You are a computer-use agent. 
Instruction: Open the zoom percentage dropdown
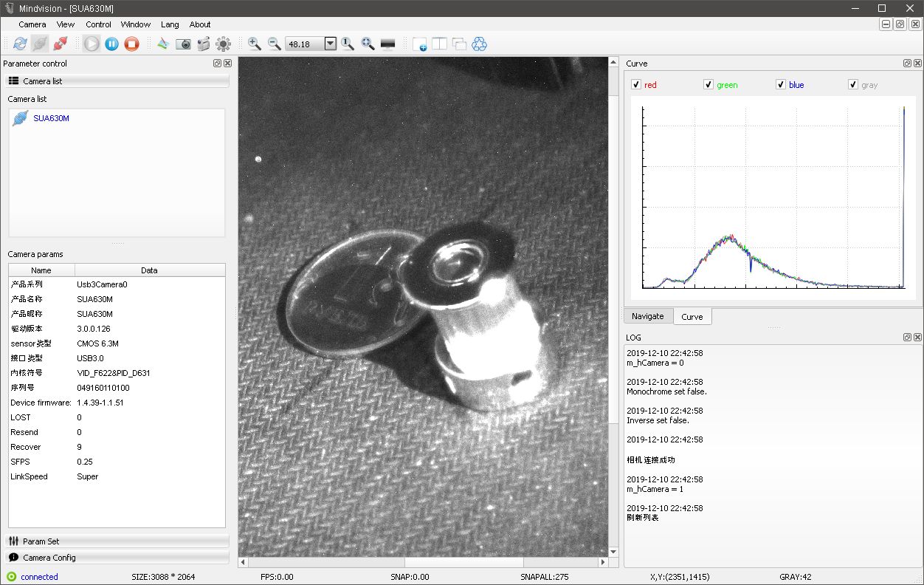point(330,44)
